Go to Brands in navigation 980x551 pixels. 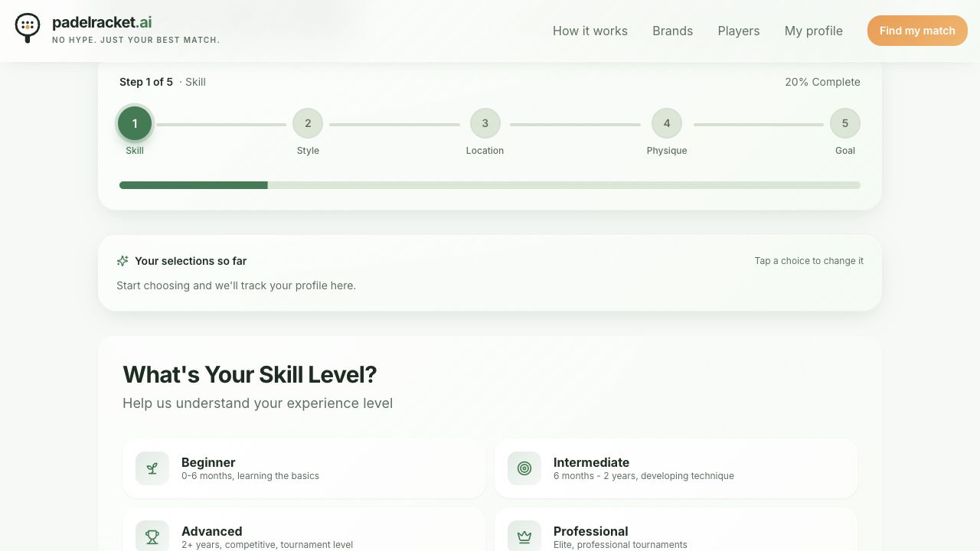coord(672,31)
